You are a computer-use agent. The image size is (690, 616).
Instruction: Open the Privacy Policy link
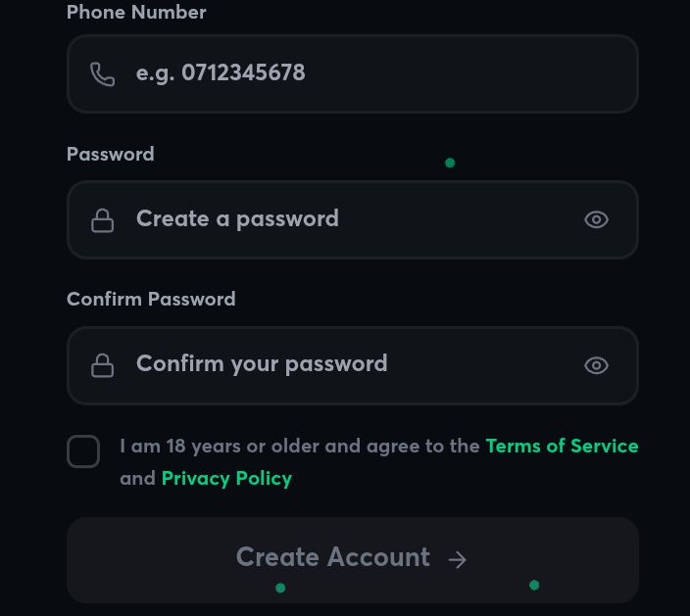226,479
